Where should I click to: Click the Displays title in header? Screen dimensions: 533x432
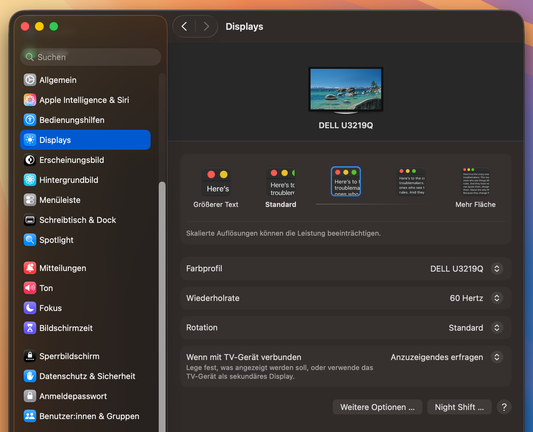(244, 27)
